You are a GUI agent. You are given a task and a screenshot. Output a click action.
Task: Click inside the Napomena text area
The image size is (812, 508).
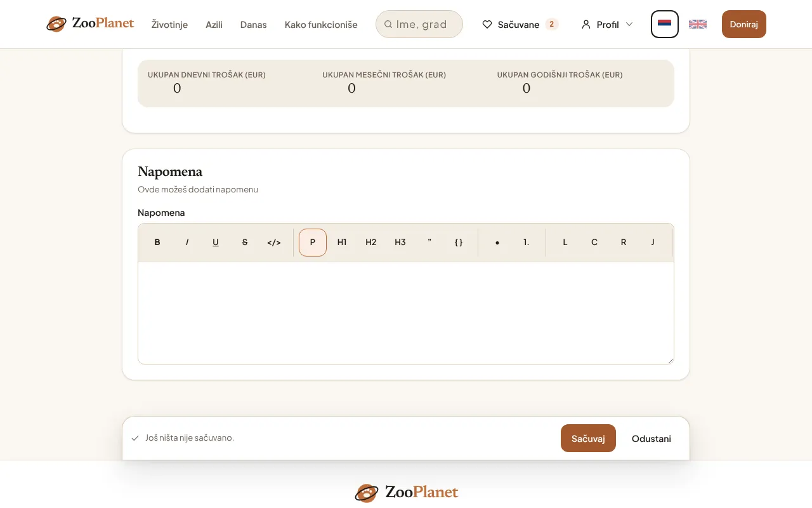click(406, 313)
